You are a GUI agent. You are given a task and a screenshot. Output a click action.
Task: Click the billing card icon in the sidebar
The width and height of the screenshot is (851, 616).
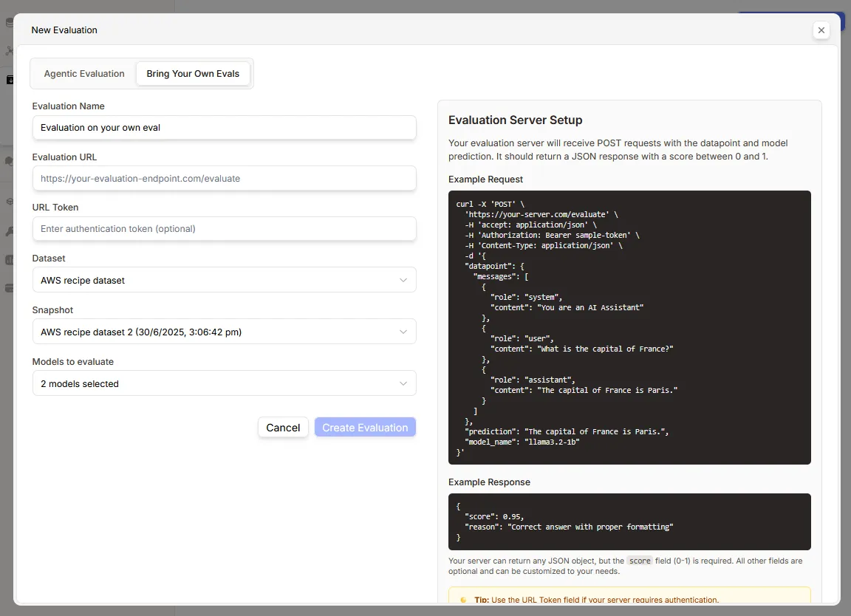[x=10, y=288]
